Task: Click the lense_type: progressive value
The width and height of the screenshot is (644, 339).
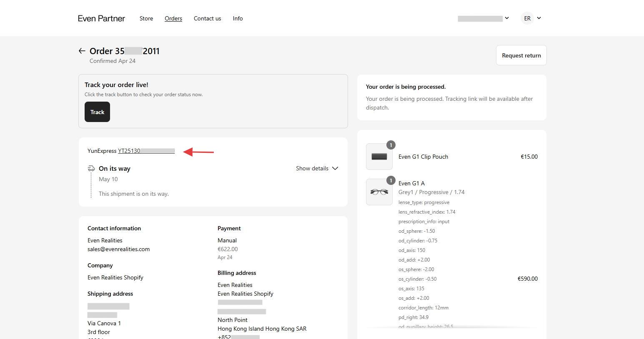Action: 424,202
